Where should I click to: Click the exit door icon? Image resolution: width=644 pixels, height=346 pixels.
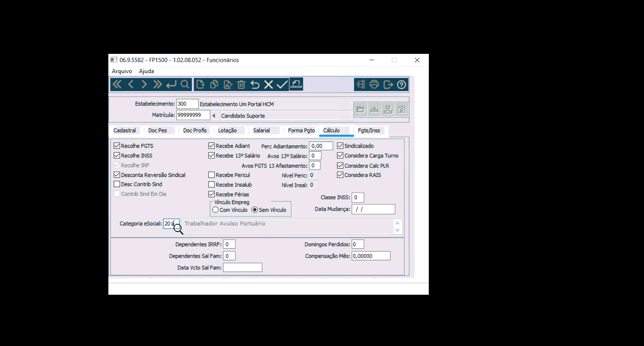(x=388, y=85)
